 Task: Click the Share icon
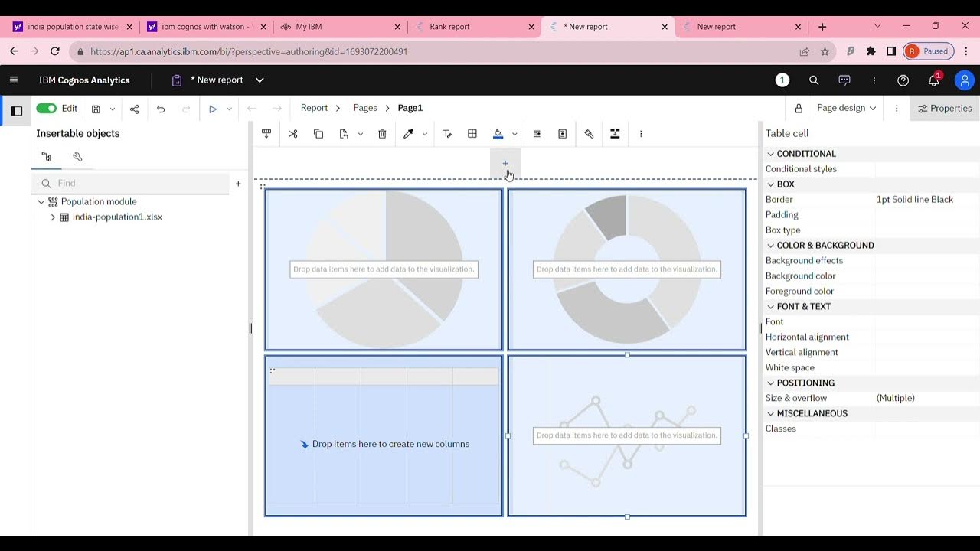point(135,109)
